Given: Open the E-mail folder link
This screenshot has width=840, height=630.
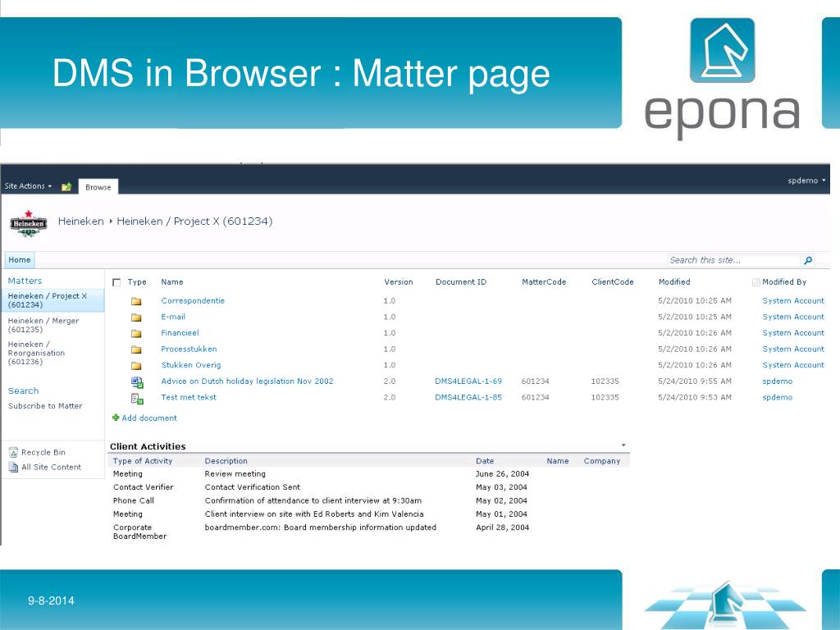Looking at the screenshot, I should tap(173, 317).
